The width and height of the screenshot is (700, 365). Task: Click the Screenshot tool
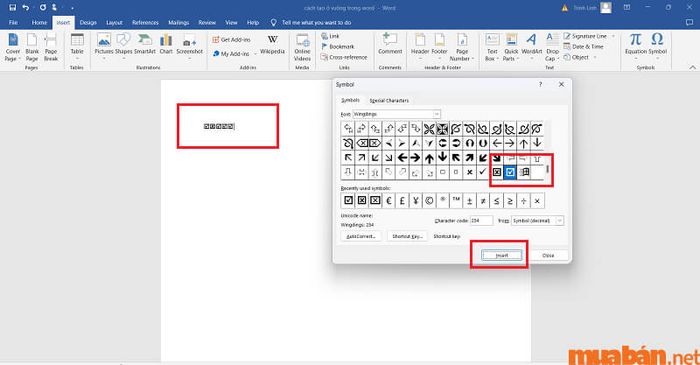pyautogui.click(x=189, y=45)
